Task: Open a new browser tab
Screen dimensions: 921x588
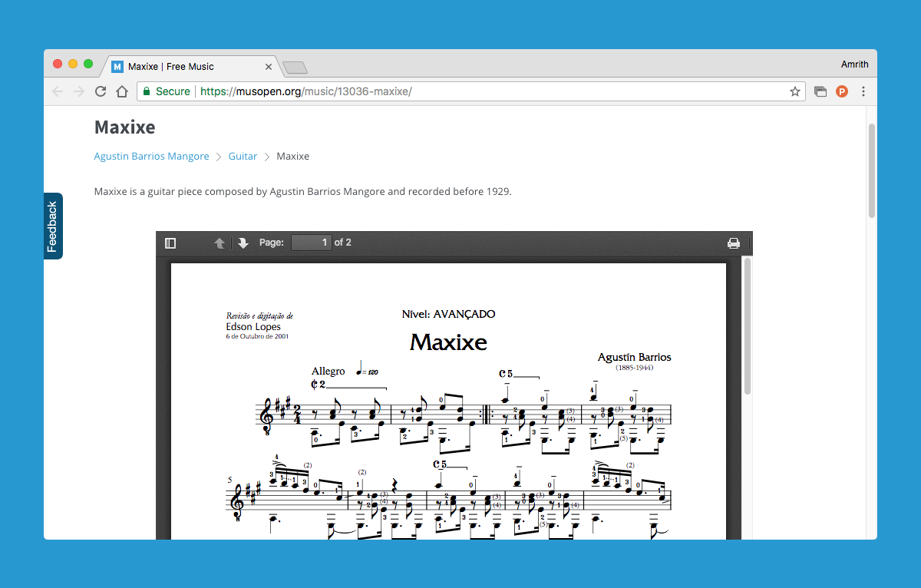Action: [x=295, y=68]
